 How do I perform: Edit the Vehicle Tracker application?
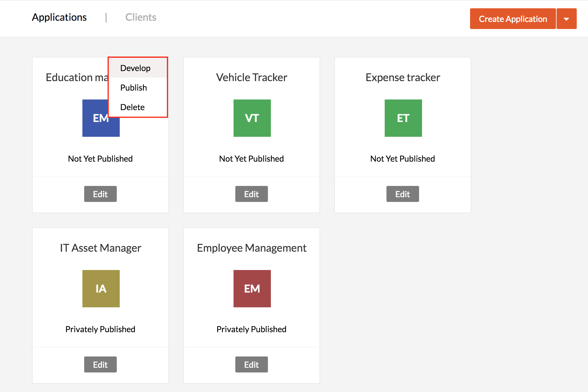[251, 194]
